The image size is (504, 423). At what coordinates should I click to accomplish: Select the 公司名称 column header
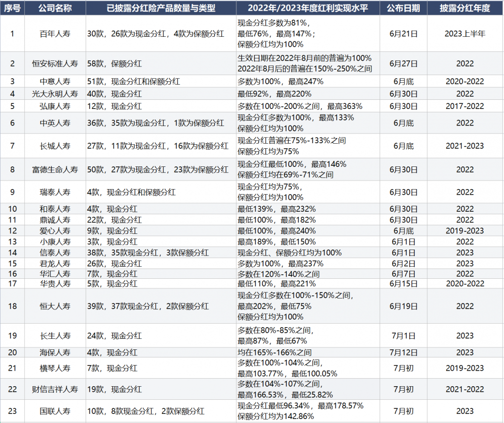tap(55, 8)
